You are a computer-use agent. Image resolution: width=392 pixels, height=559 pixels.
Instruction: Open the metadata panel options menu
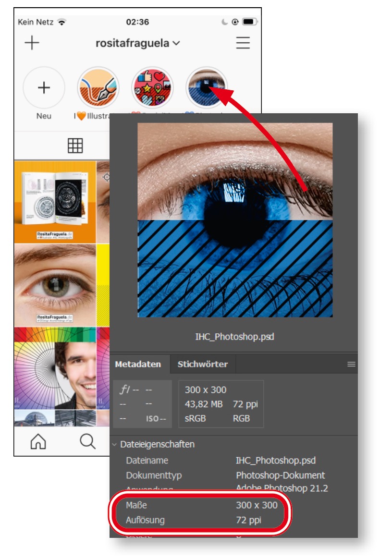coord(351,364)
